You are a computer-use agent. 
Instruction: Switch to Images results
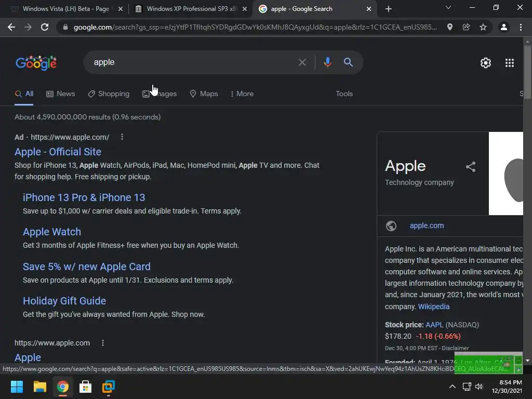[x=159, y=94]
